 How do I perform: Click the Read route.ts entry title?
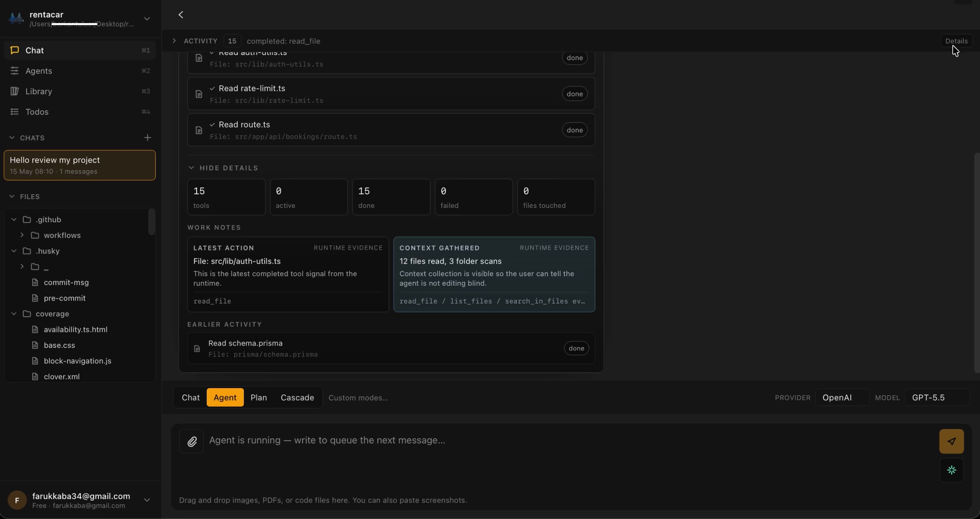[x=244, y=125]
